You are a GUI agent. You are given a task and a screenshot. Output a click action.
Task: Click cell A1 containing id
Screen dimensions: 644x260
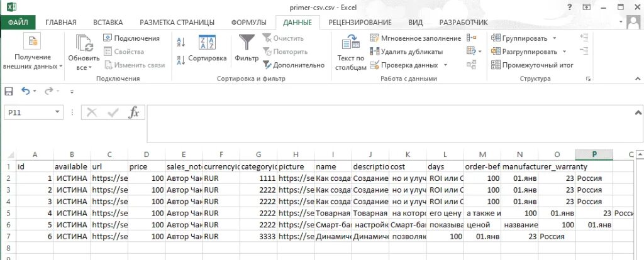tap(35, 166)
